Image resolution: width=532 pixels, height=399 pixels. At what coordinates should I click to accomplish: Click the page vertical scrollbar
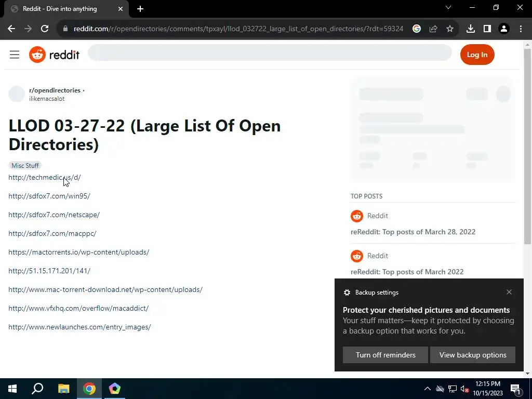pos(527,146)
